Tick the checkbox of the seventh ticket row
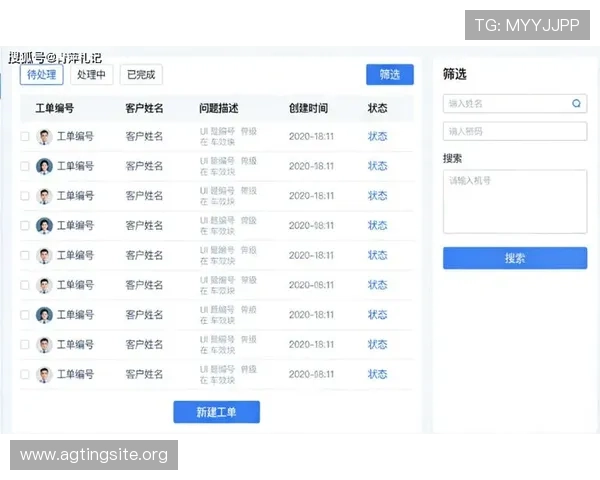 tap(25, 315)
